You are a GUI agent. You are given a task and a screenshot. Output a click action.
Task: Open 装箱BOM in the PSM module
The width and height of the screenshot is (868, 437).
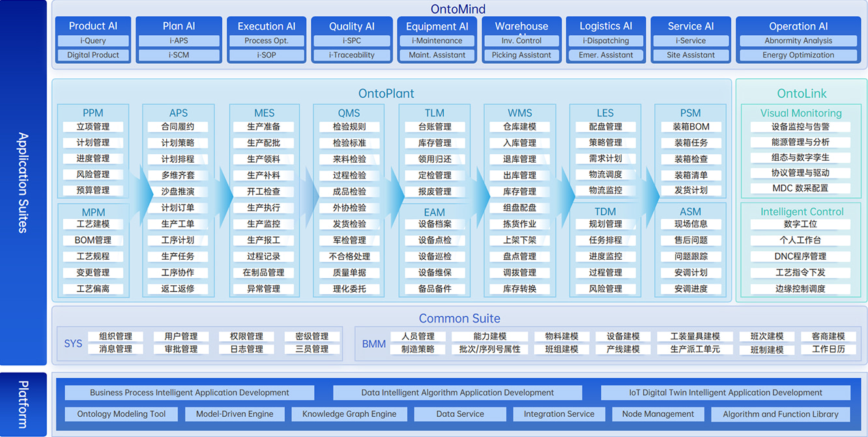tap(691, 127)
